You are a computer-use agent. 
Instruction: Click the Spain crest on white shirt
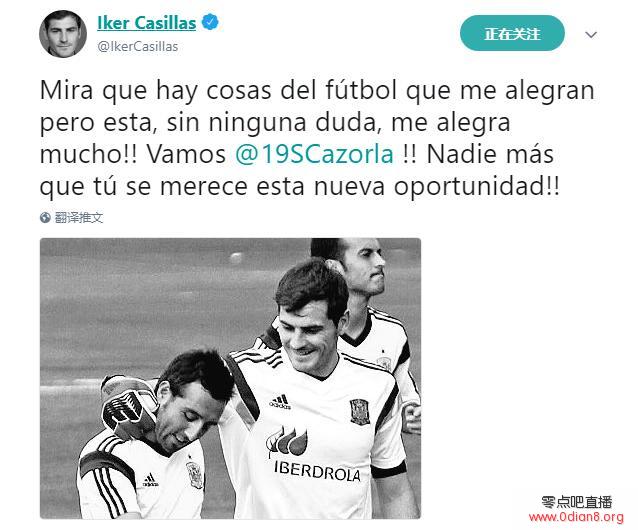[x=360, y=411]
